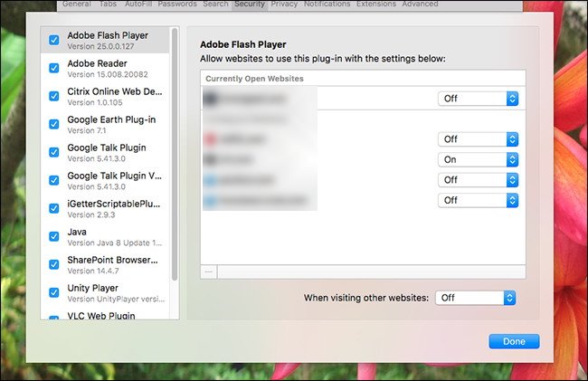Toggle the Citrix Online Web plug-in checkbox
This screenshot has width=588, height=381.
(54, 96)
